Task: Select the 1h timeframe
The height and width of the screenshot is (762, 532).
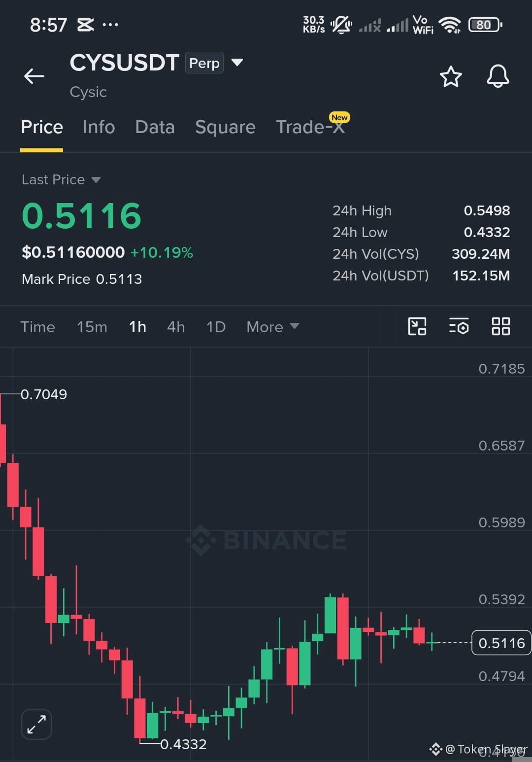Action: click(x=137, y=327)
